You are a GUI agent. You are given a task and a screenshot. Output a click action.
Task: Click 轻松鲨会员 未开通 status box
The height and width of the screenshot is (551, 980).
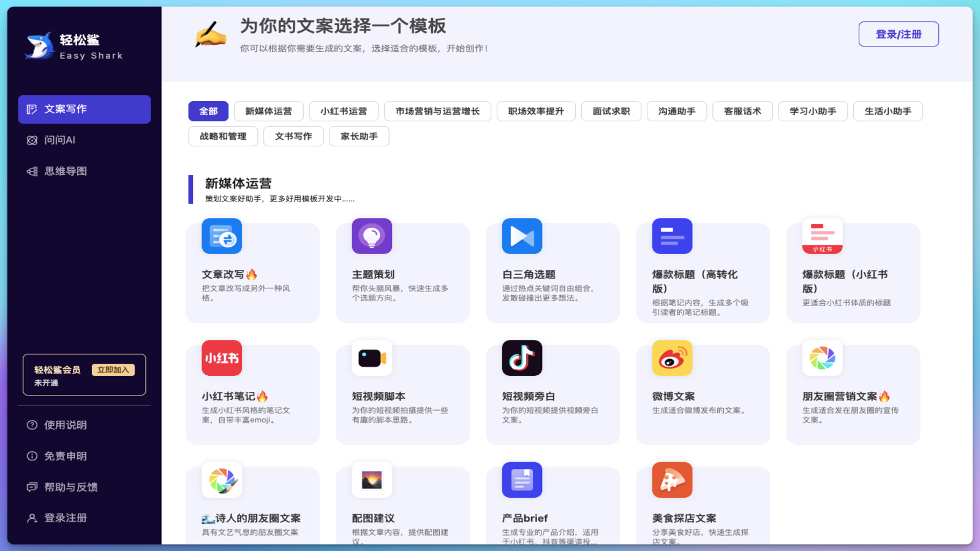click(x=85, y=375)
